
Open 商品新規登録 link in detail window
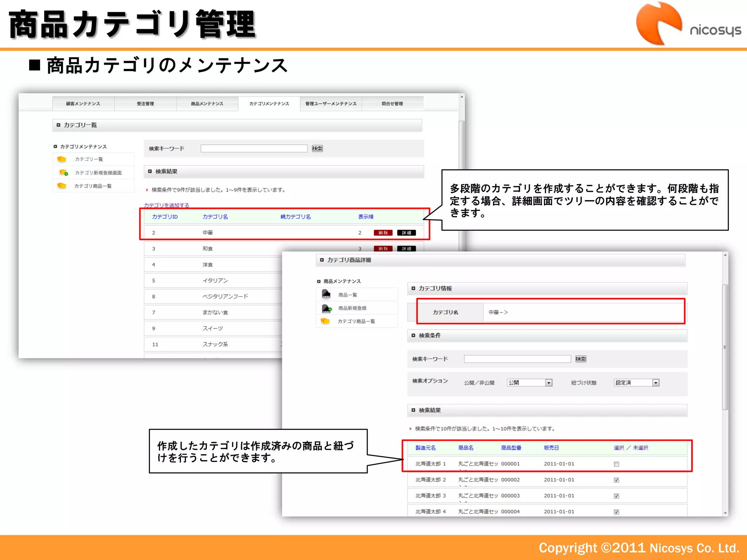tap(352, 308)
